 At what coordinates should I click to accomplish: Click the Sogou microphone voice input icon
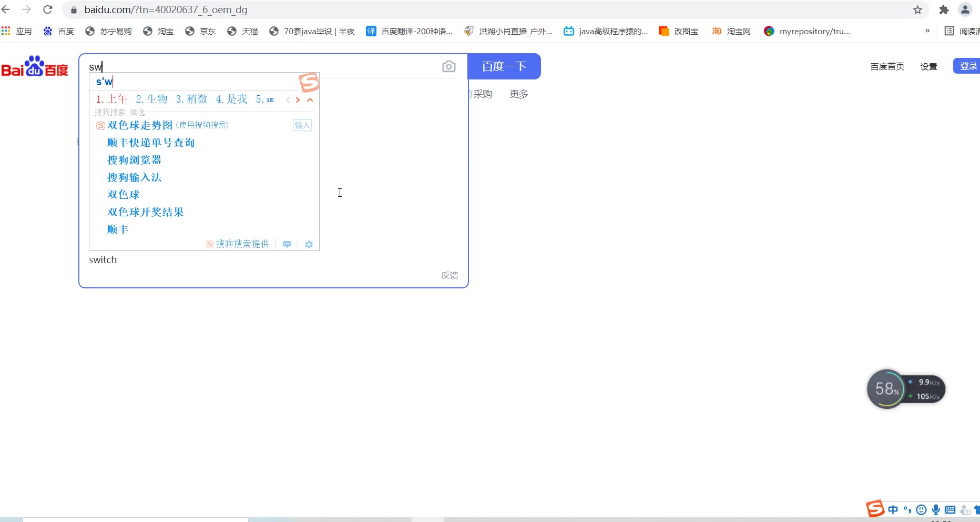[x=936, y=509]
